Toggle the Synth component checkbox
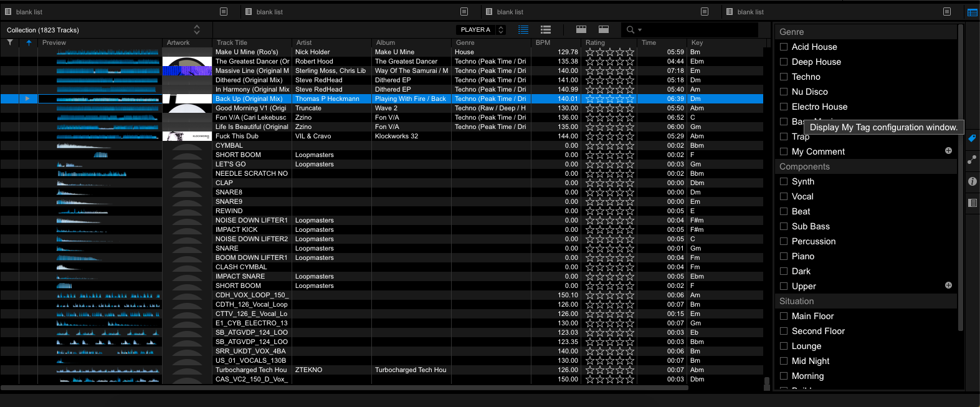This screenshot has height=407, width=980. coord(784,181)
